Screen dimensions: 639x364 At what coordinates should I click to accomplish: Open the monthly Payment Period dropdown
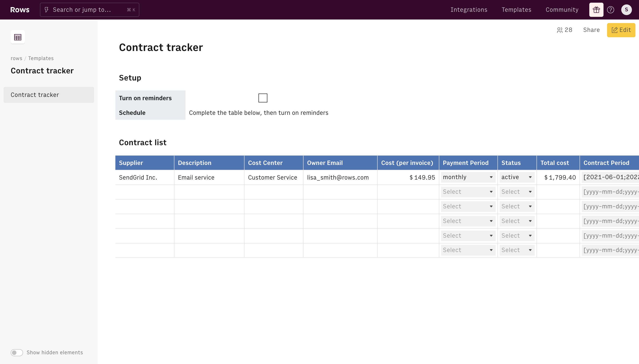pyautogui.click(x=468, y=177)
